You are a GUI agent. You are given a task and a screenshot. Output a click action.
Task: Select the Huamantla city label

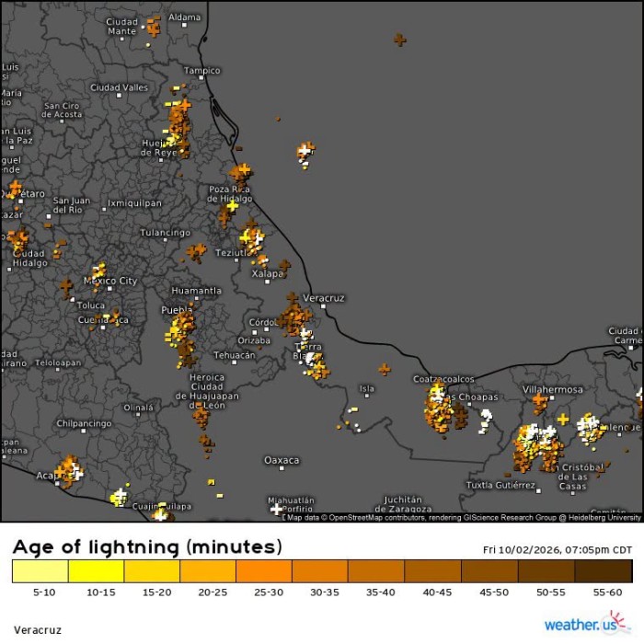point(196,291)
